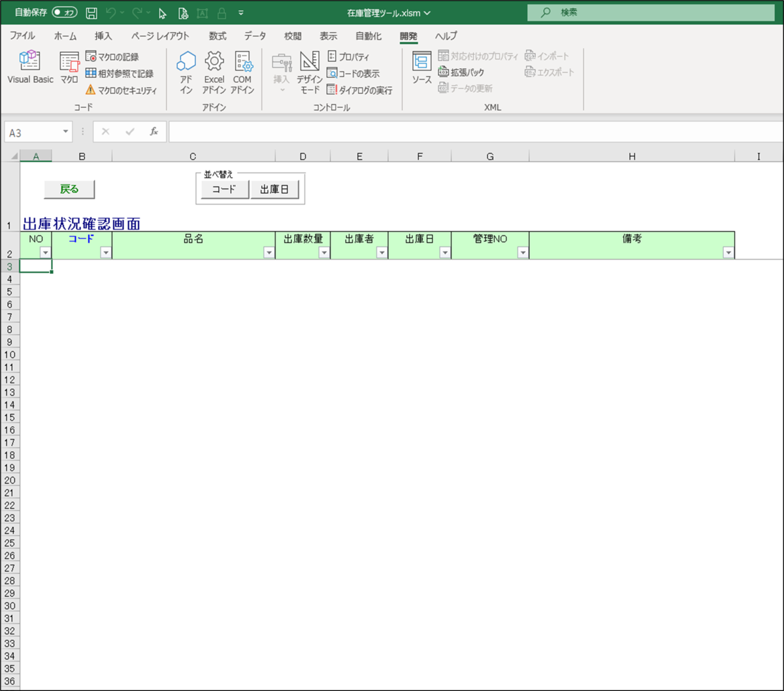Switch to the 数式 tab

[218, 36]
